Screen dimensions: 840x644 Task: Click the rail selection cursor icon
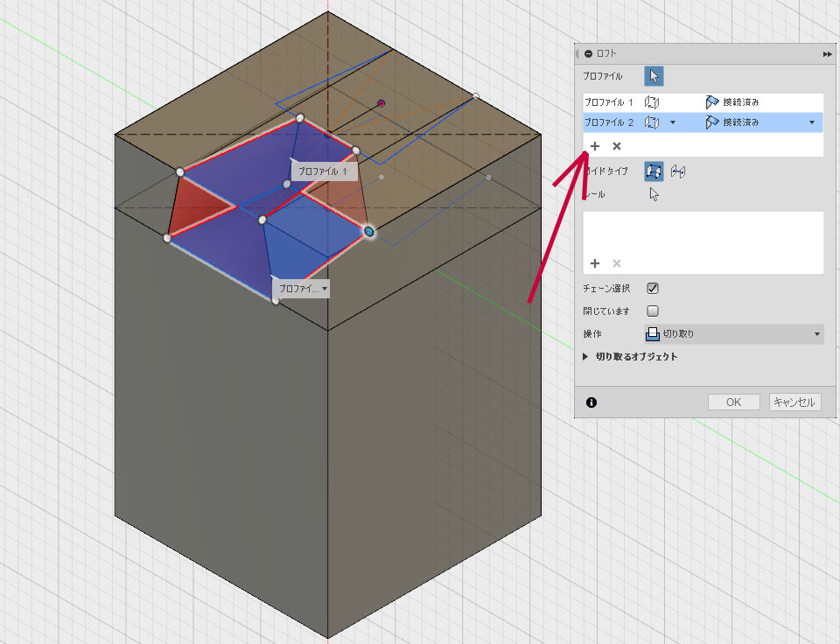pyautogui.click(x=654, y=194)
